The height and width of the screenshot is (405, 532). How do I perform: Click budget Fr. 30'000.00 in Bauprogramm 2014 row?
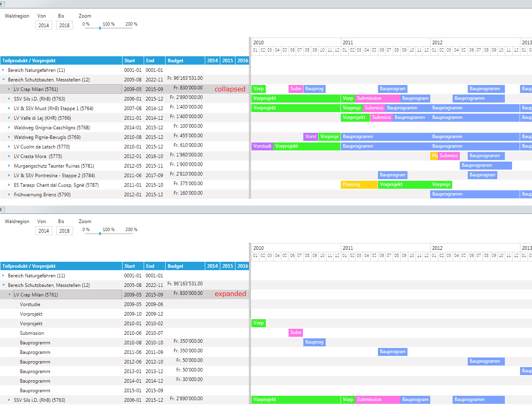click(190, 379)
